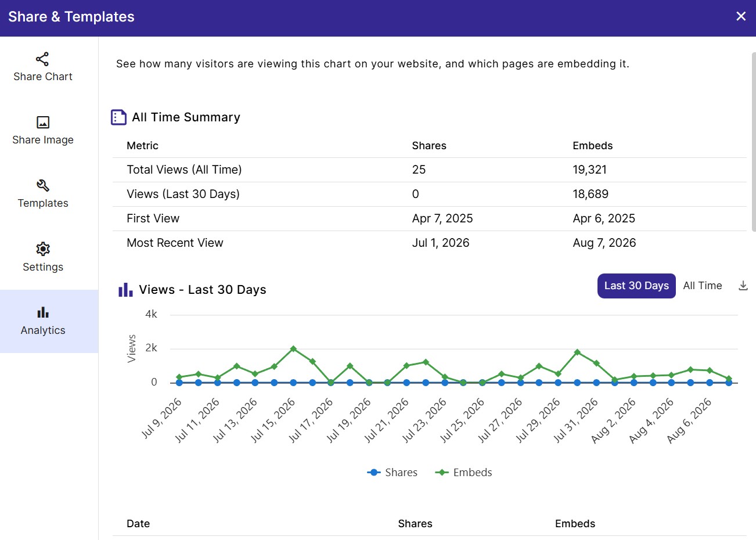This screenshot has height=540, width=756.
Task: Click the Analytics label in sidebar
Action: click(43, 330)
